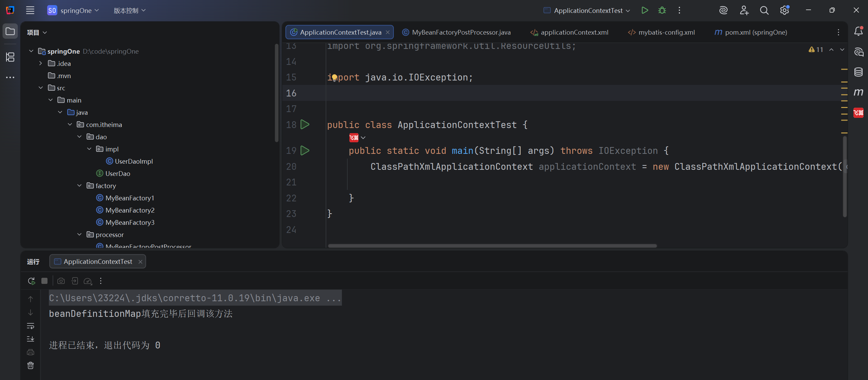
Task: Open the Database tool window
Action: tap(858, 72)
